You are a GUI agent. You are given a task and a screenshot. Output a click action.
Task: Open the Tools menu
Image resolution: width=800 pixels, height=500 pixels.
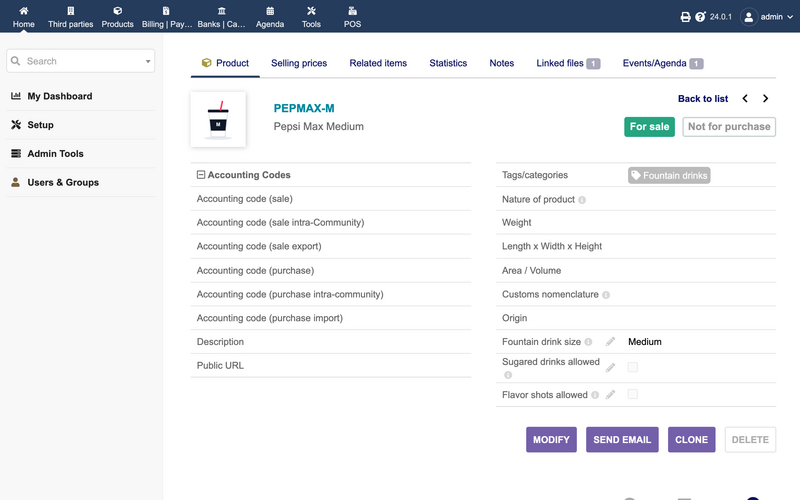(x=311, y=17)
